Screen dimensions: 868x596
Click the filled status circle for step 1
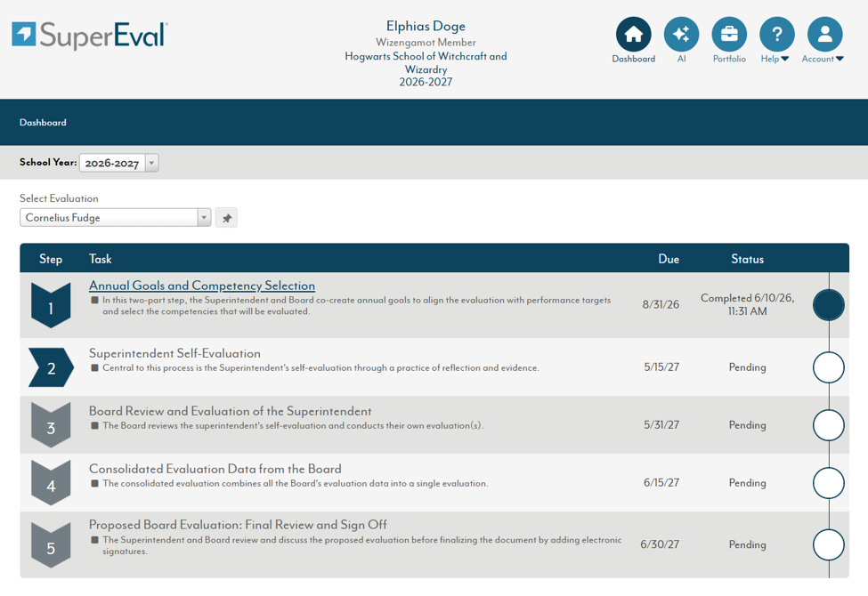tap(829, 305)
